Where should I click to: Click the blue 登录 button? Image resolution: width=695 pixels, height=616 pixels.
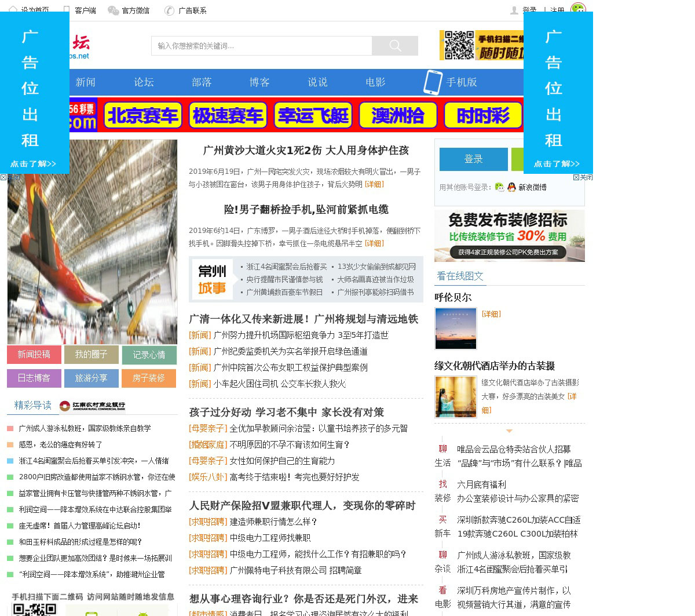pyautogui.click(x=473, y=159)
